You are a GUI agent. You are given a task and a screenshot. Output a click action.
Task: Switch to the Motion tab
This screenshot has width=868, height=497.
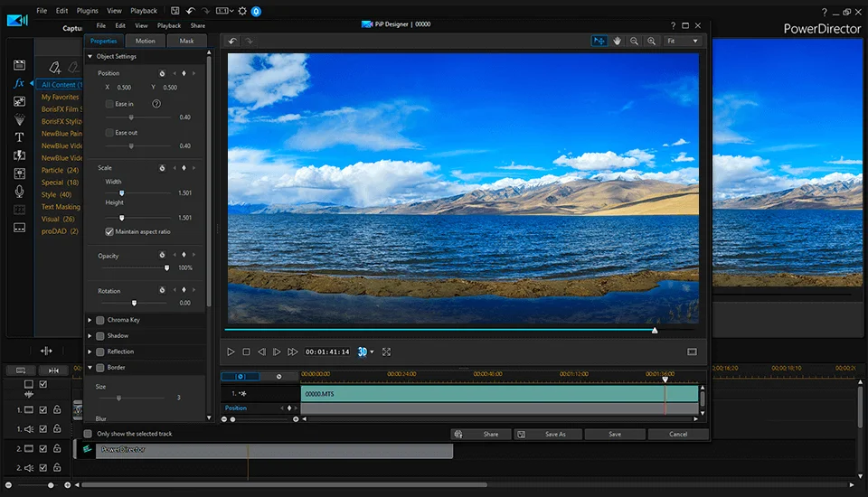(146, 41)
